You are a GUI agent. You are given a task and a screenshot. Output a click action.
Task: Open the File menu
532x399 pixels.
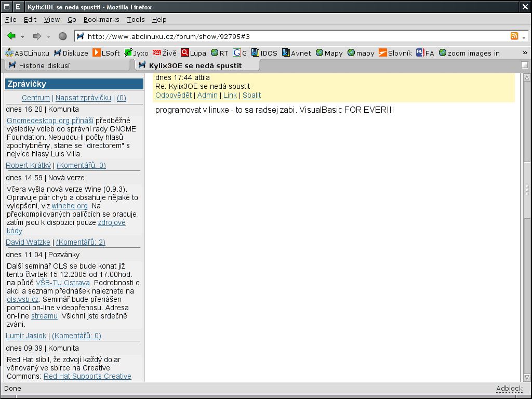pos(11,19)
